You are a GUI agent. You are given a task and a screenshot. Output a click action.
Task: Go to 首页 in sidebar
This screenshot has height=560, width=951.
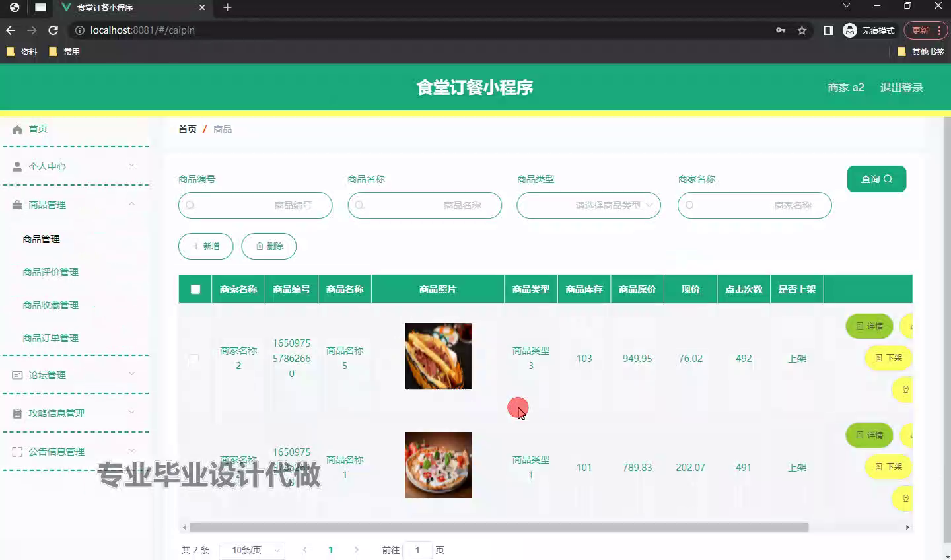coord(38,129)
